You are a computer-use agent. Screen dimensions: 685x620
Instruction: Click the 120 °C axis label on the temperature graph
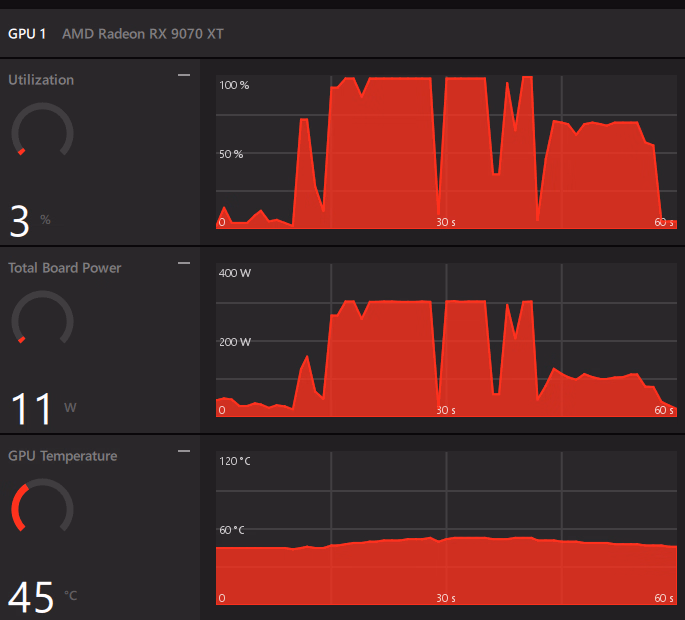click(x=234, y=462)
